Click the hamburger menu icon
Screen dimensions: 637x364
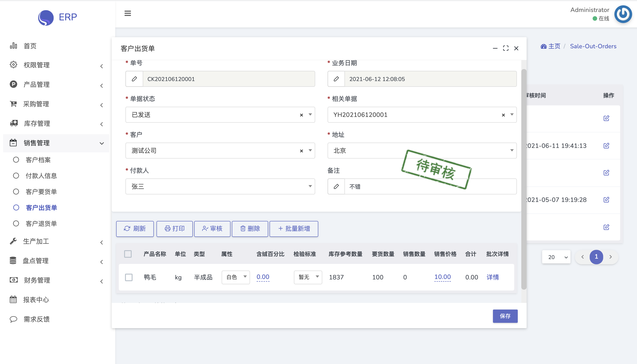128,13
